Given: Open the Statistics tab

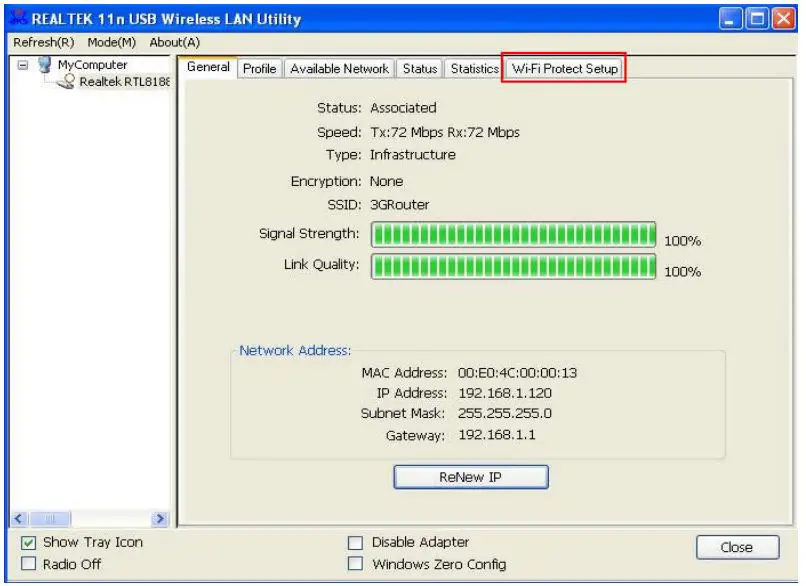Looking at the screenshot, I should point(474,68).
